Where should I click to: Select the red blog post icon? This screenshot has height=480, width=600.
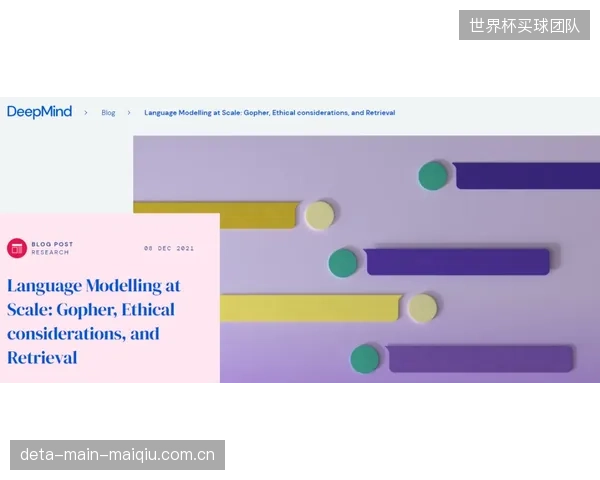[17, 248]
